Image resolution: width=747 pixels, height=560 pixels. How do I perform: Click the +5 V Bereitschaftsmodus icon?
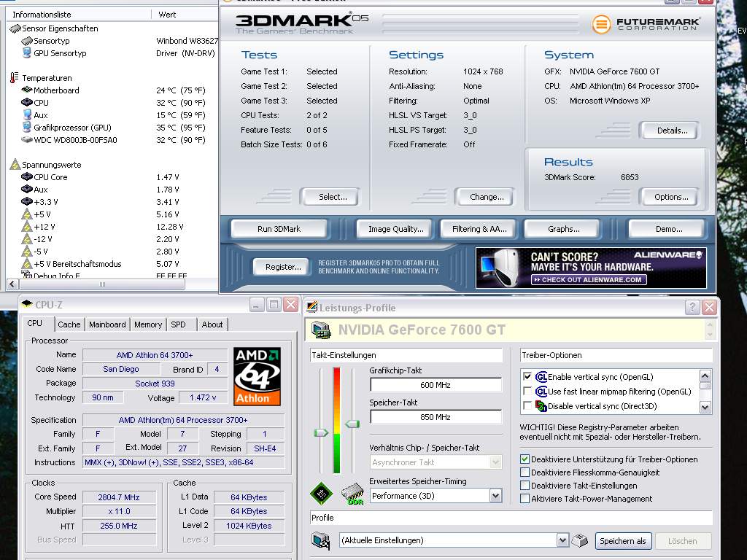27,263
